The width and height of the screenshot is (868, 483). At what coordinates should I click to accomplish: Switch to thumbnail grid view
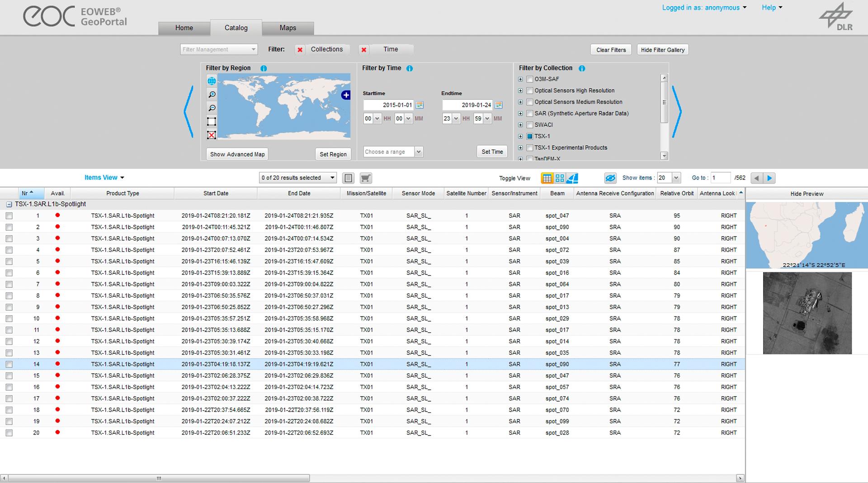click(x=560, y=178)
